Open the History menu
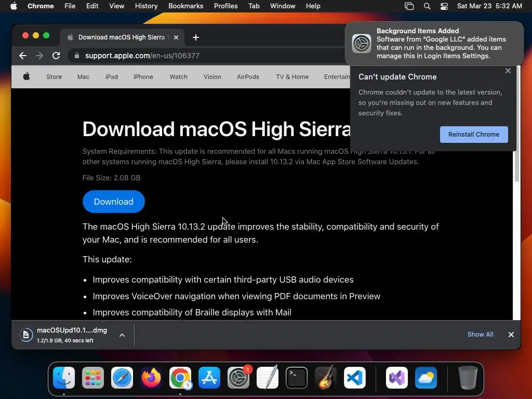 point(146,6)
